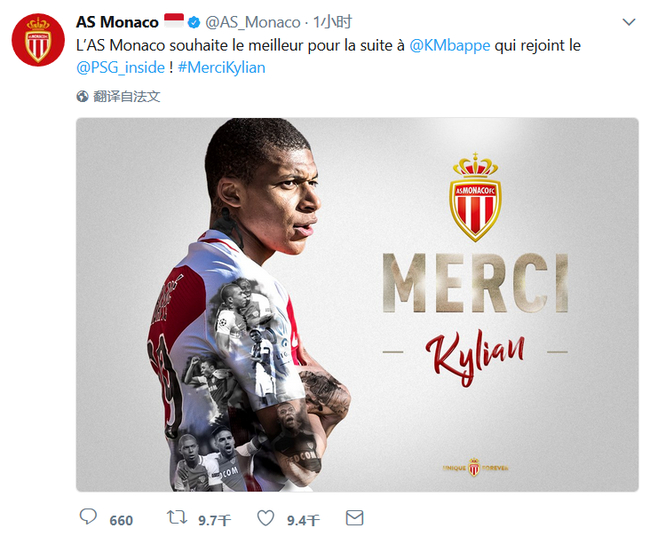The image size is (650, 536).
Task: Click the envelope direct message icon
Action: [x=354, y=518]
